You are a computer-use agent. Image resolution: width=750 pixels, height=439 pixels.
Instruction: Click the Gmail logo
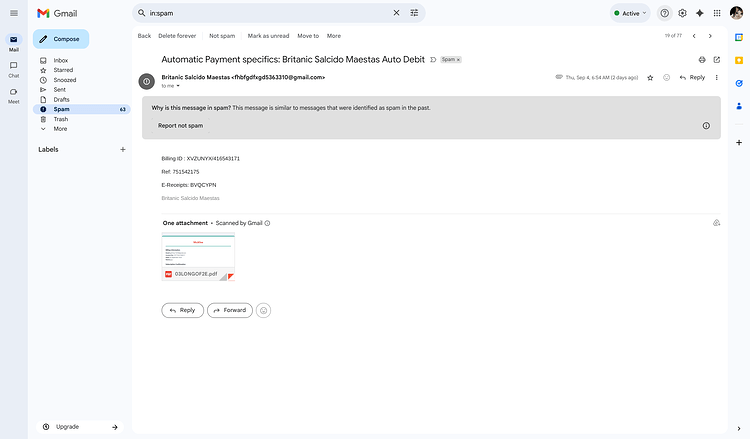[57, 13]
